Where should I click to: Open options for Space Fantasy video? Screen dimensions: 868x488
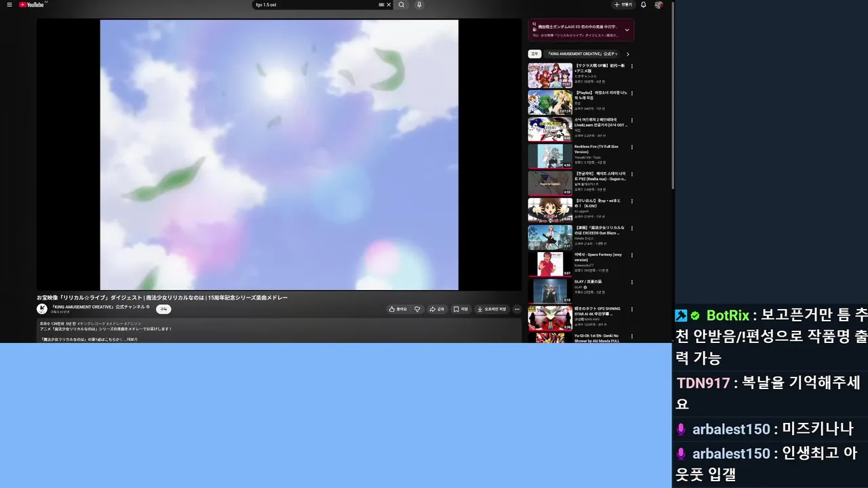(632, 255)
